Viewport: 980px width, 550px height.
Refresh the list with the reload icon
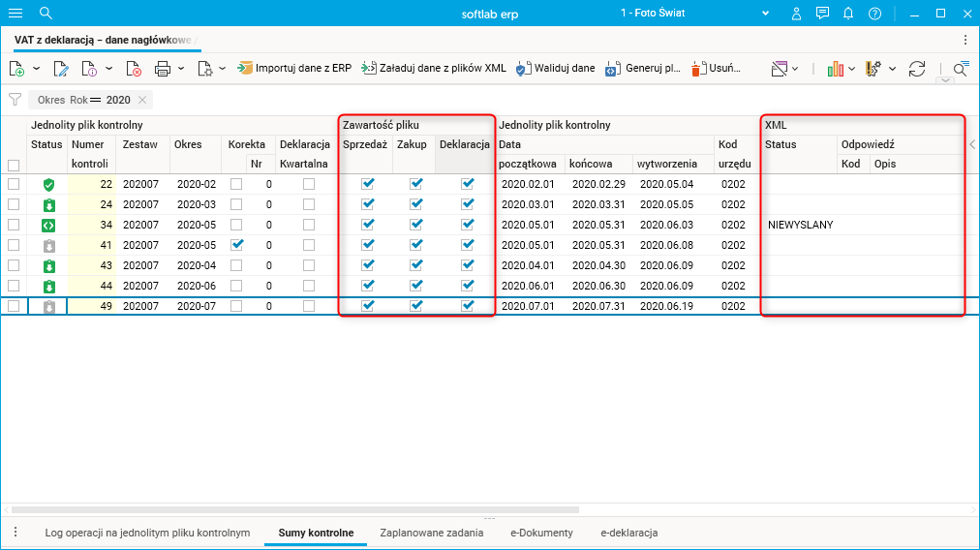(x=917, y=68)
